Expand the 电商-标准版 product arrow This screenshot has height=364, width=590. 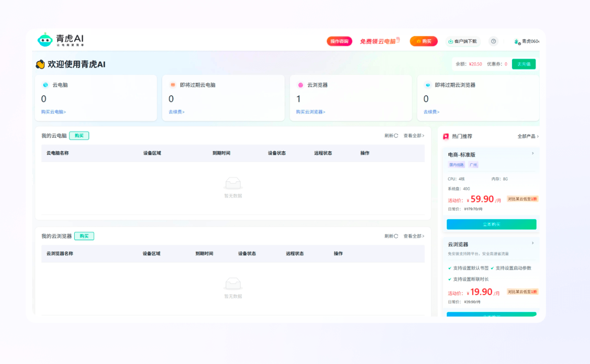tap(533, 154)
